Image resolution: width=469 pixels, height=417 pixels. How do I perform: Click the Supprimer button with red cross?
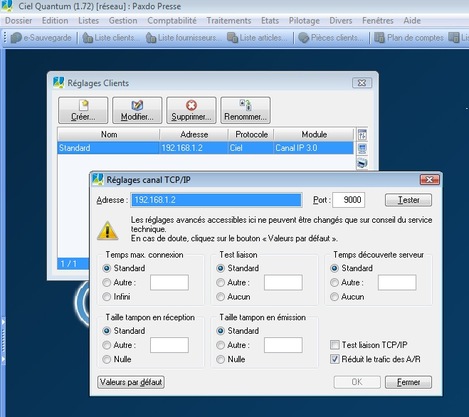[191, 110]
